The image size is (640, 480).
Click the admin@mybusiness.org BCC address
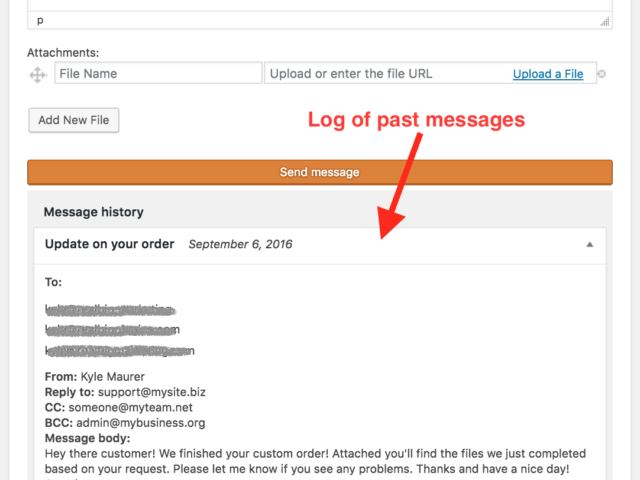point(141,423)
